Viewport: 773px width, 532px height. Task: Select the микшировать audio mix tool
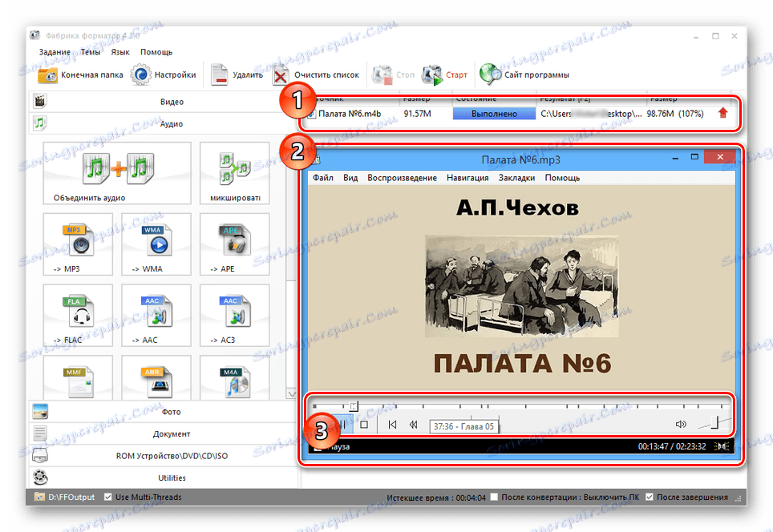click(235, 173)
